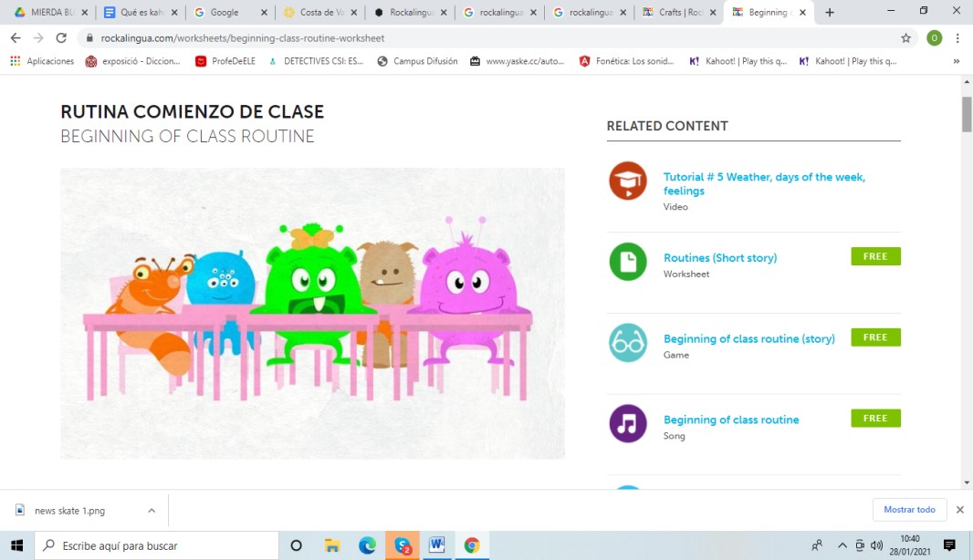Viewport: 973px width, 560px height.
Task: Click the teal glasses game icon
Action: (627, 342)
